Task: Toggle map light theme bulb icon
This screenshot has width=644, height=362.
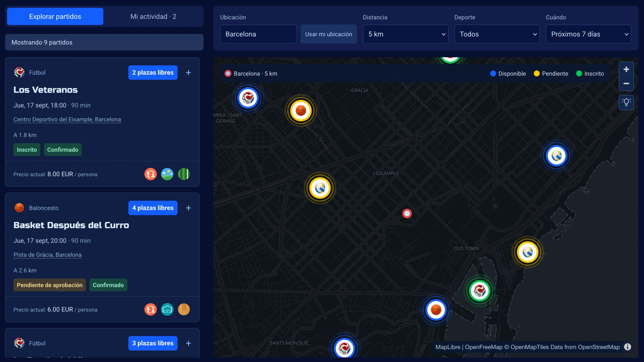Action: (x=626, y=102)
